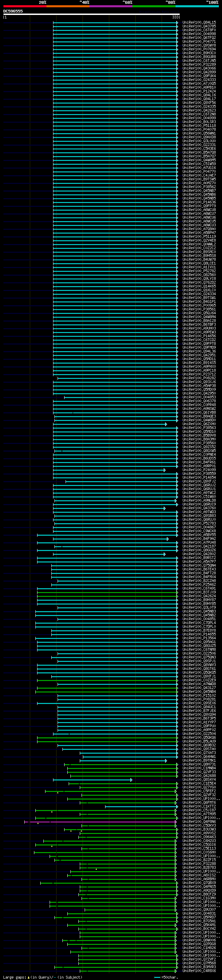This screenshot has height=980, width=222.
Task: Open hit UniRef100_C6T8F0
Action: pos(199,30)
